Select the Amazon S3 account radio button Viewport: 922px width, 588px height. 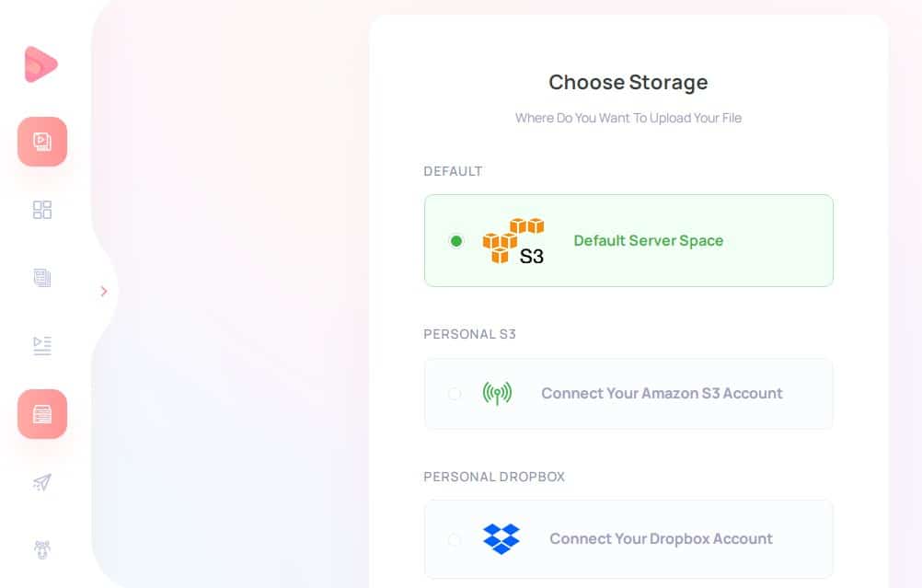454,393
